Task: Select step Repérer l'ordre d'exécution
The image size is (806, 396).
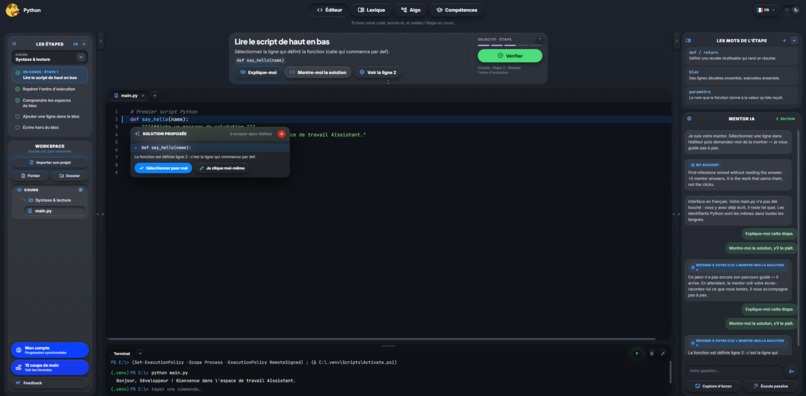Action: [x=49, y=89]
